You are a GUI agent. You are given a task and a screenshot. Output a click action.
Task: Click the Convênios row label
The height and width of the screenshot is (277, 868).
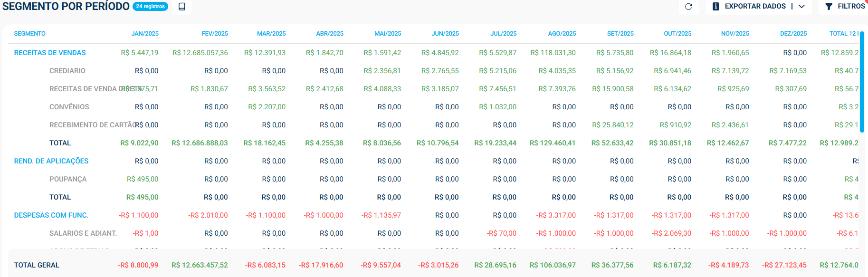coord(69,107)
